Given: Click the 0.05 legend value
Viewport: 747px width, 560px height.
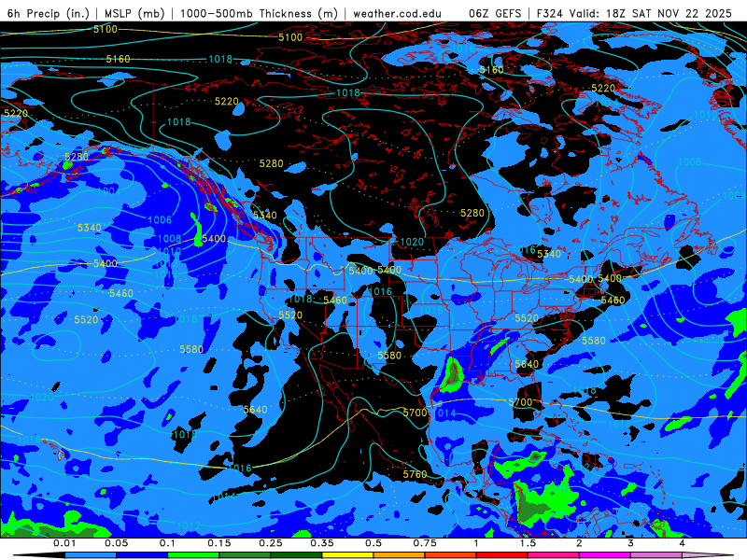Looking at the screenshot, I should pyautogui.click(x=116, y=543).
